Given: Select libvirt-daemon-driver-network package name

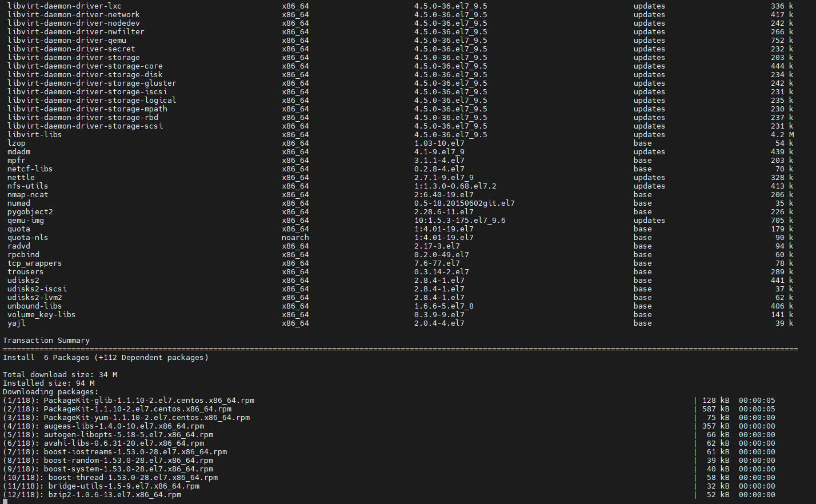Looking at the screenshot, I should click(x=73, y=15).
